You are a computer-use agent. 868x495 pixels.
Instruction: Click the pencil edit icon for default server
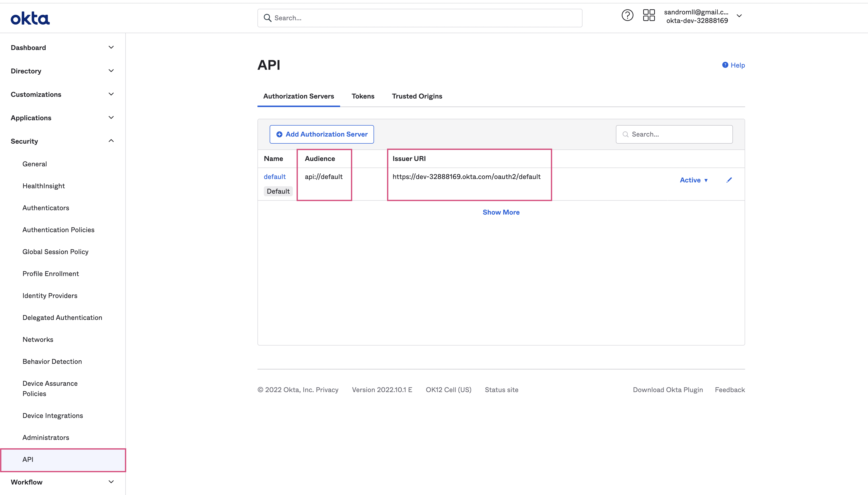(x=729, y=180)
